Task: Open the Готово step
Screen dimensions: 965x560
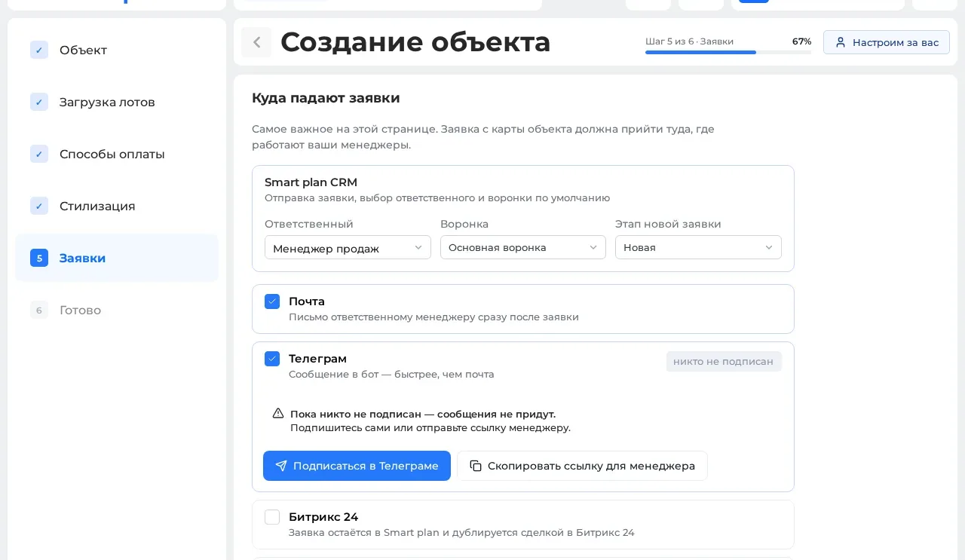Action: coord(117,310)
